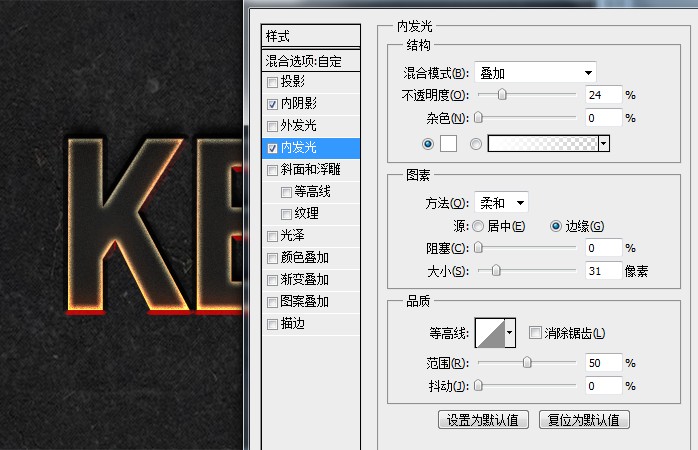This screenshot has width=698, height=450.
Task: Enable the 图案叠加 pattern overlay checkbox
Action: pos(272,303)
